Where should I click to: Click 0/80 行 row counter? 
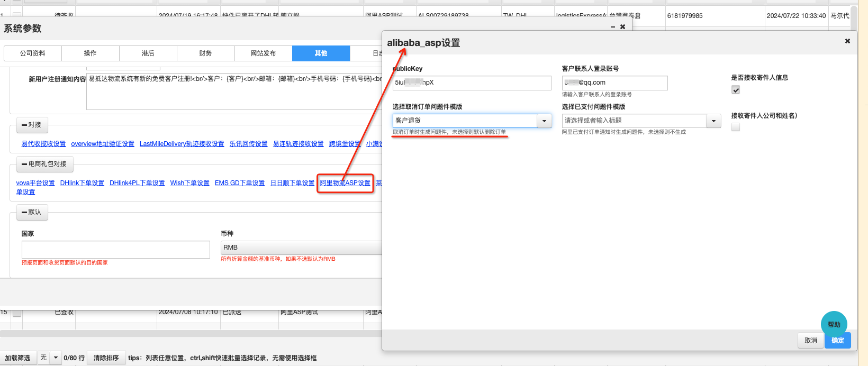point(74,358)
